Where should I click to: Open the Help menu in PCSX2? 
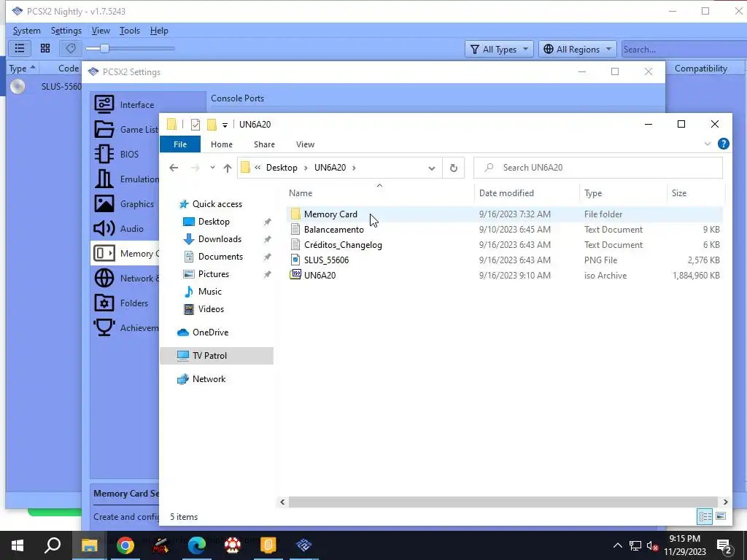pyautogui.click(x=159, y=31)
